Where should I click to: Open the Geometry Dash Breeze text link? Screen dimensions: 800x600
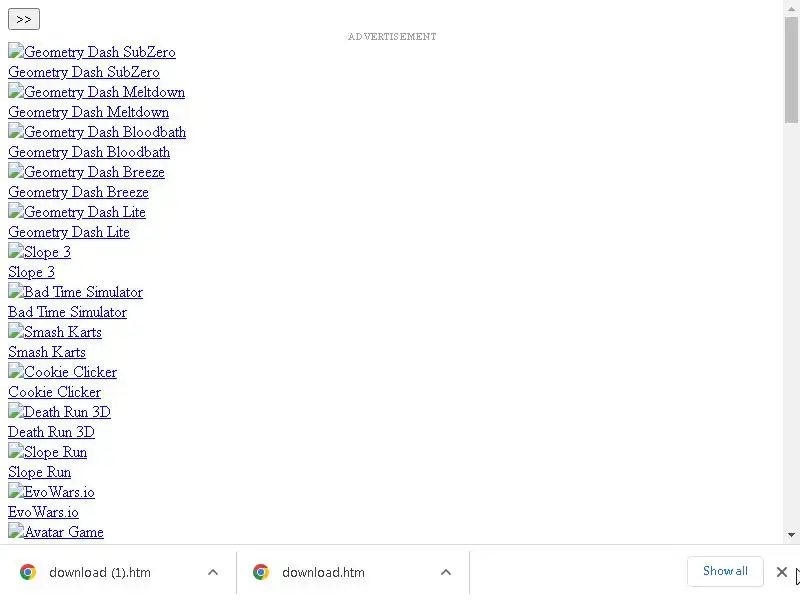78,192
